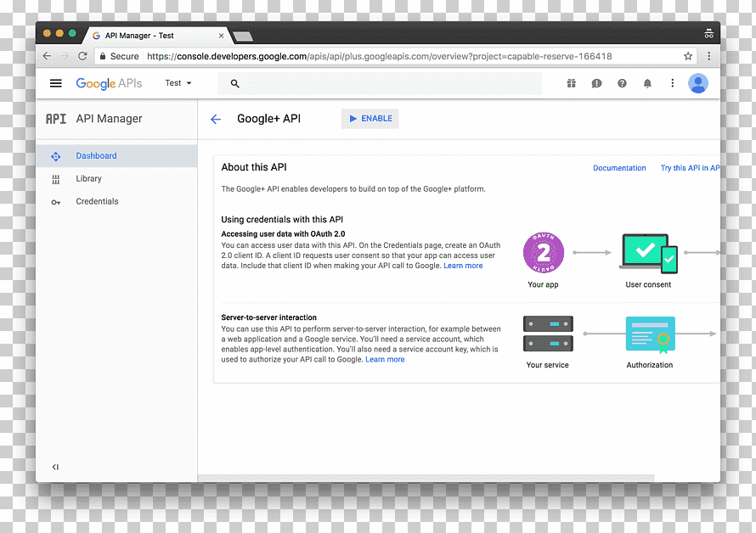Go back using the blue arrow beside Google+ API
This screenshot has height=533, width=756.
[216, 119]
